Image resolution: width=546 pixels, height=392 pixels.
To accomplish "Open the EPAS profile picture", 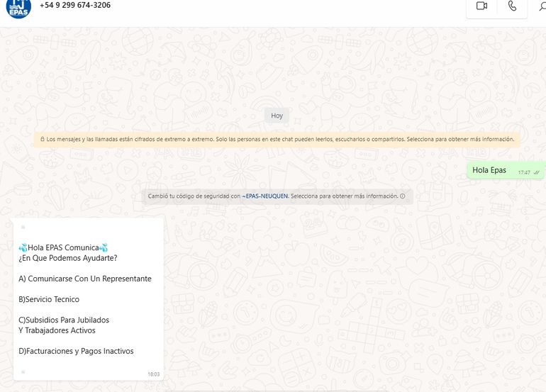I will [x=18, y=7].
